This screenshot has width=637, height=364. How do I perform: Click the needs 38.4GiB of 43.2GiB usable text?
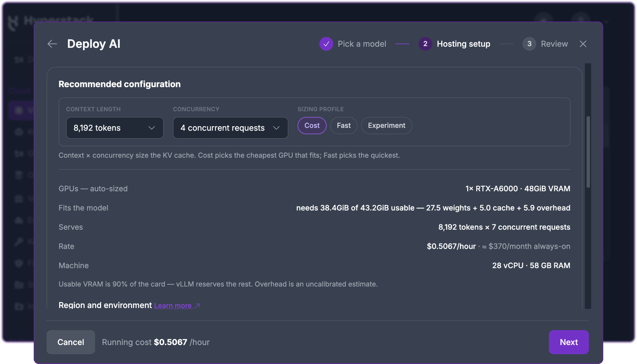coord(355,208)
